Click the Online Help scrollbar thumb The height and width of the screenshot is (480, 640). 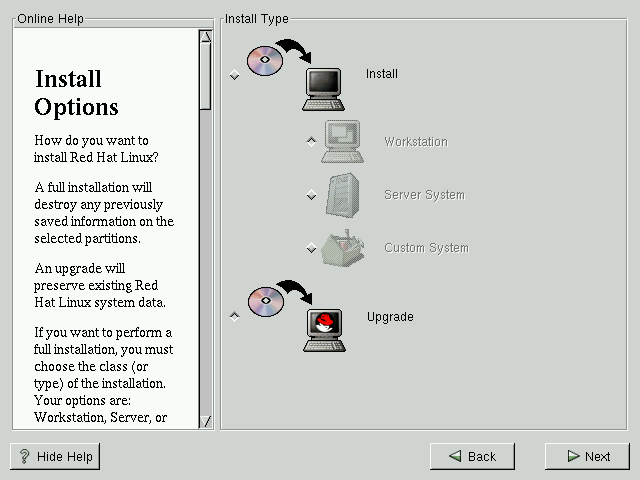point(206,75)
